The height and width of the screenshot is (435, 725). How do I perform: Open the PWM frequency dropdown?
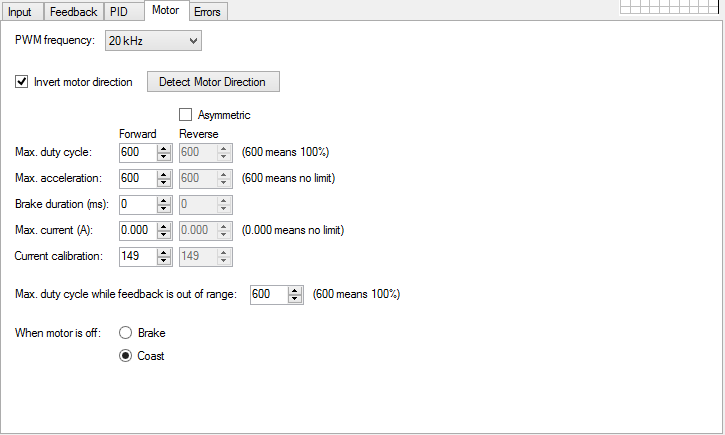tap(153, 41)
